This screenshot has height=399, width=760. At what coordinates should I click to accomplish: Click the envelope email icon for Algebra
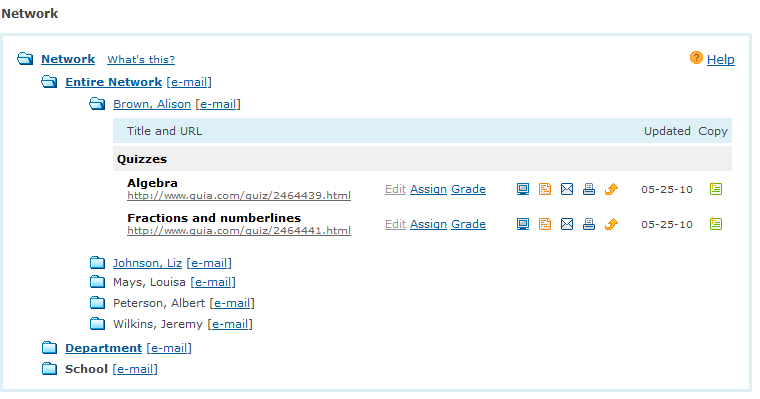567,189
